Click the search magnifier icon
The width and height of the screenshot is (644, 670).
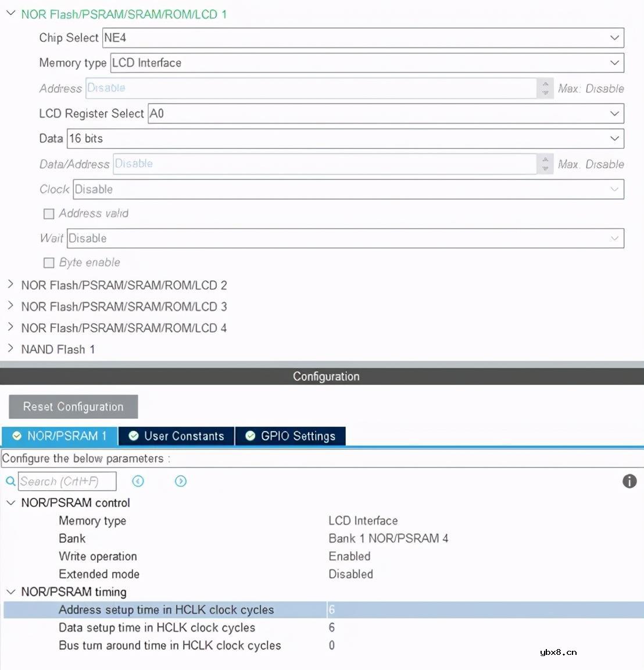pyautogui.click(x=10, y=482)
